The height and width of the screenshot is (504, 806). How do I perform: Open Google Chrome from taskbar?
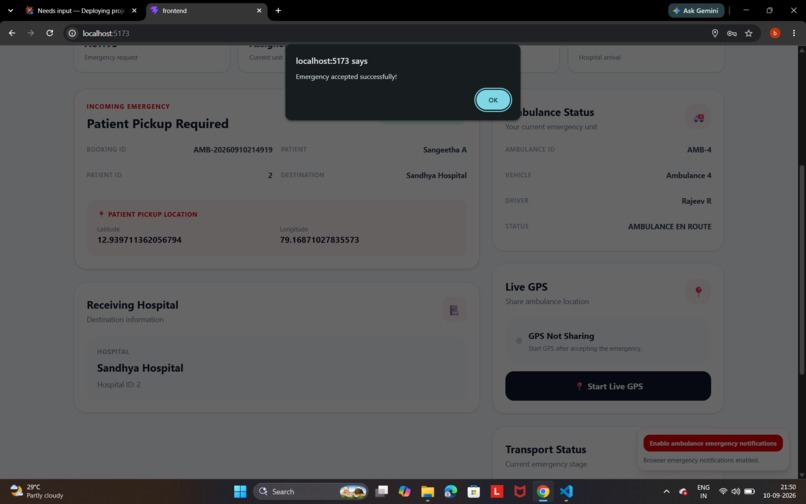[543, 492]
